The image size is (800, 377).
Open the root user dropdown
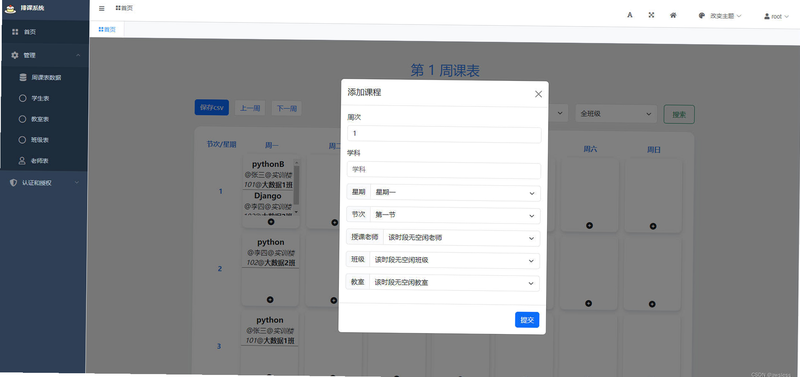[776, 16]
